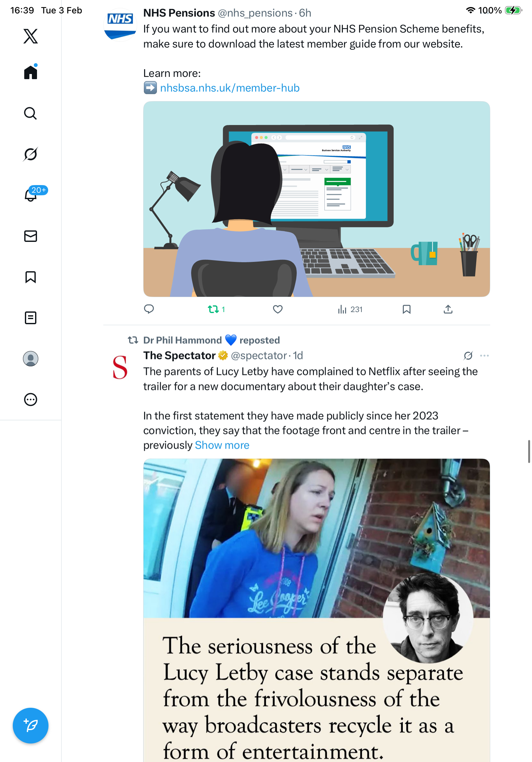Go to Home tab in sidebar
Screen dimensions: 532x762
(31, 72)
